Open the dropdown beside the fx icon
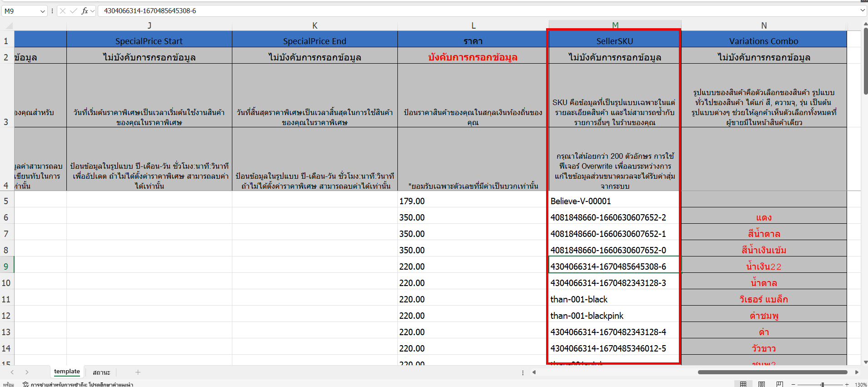Screen dimensions: 868x387 pyautogui.click(x=93, y=11)
